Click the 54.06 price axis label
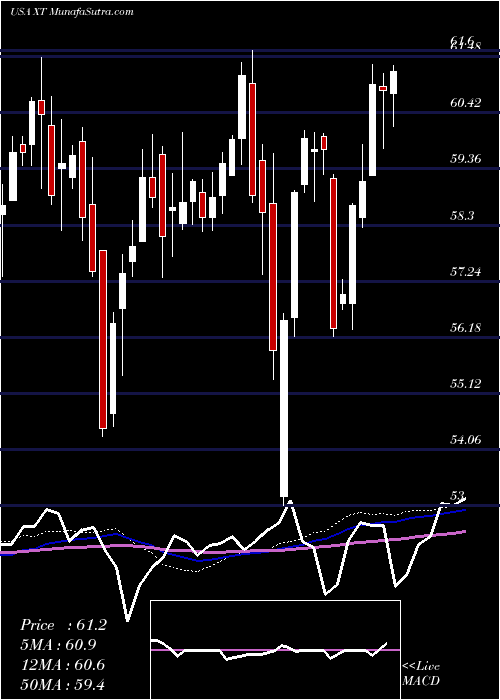 [466, 440]
